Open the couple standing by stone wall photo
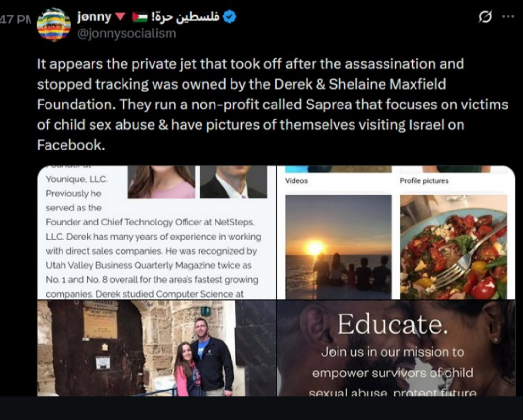Screen dimensions: 523x420 156,348
